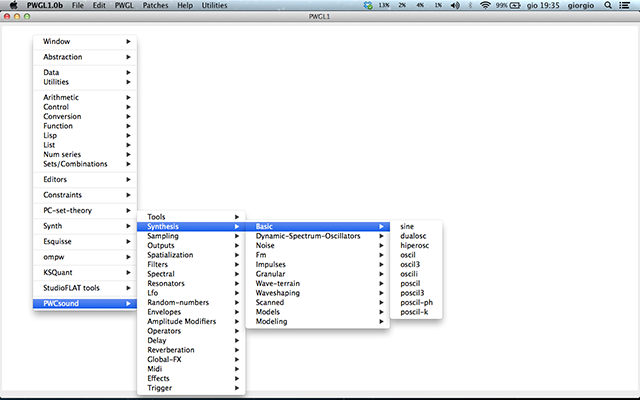Open the Filters submenu
The height and width of the screenshot is (400, 640).
pyautogui.click(x=191, y=264)
